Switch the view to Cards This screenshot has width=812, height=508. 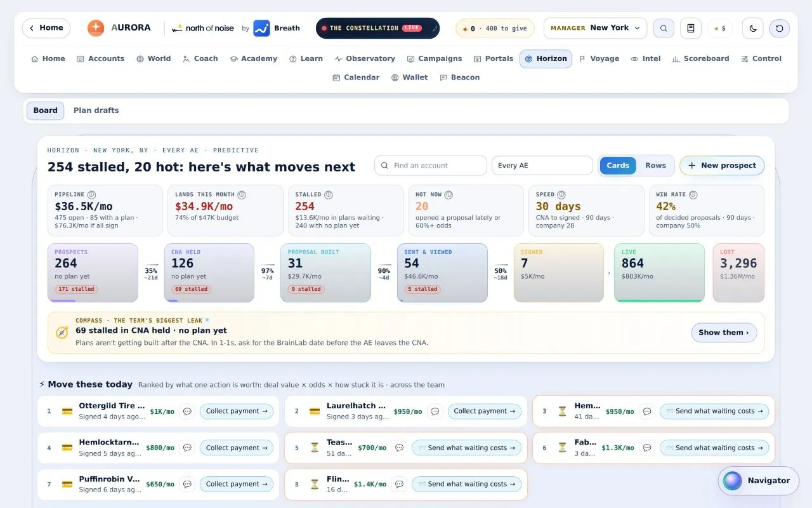(618, 166)
